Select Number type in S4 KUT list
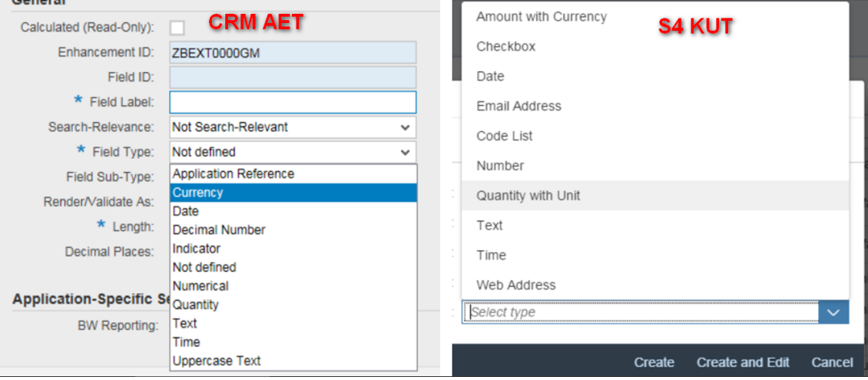This screenshot has width=868, height=380. click(x=655, y=166)
